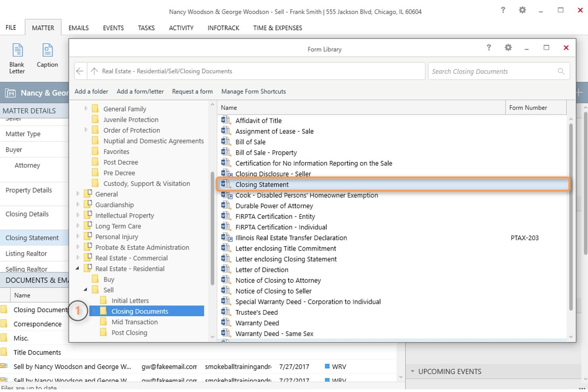Go back with the Form Library back arrow
This screenshot has width=588, height=392.
80,71
